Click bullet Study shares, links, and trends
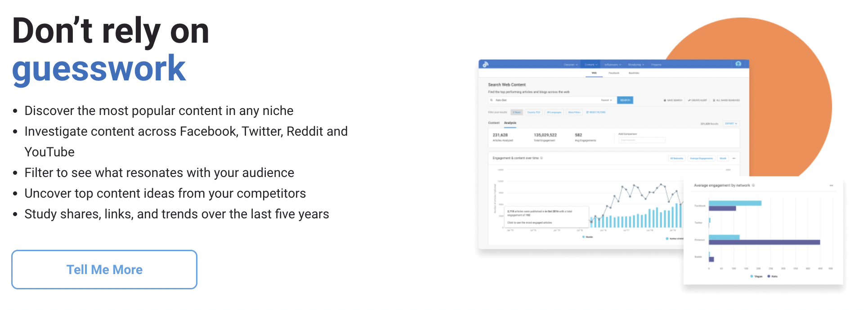Screen dimensions: 868x310 [177, 214]
